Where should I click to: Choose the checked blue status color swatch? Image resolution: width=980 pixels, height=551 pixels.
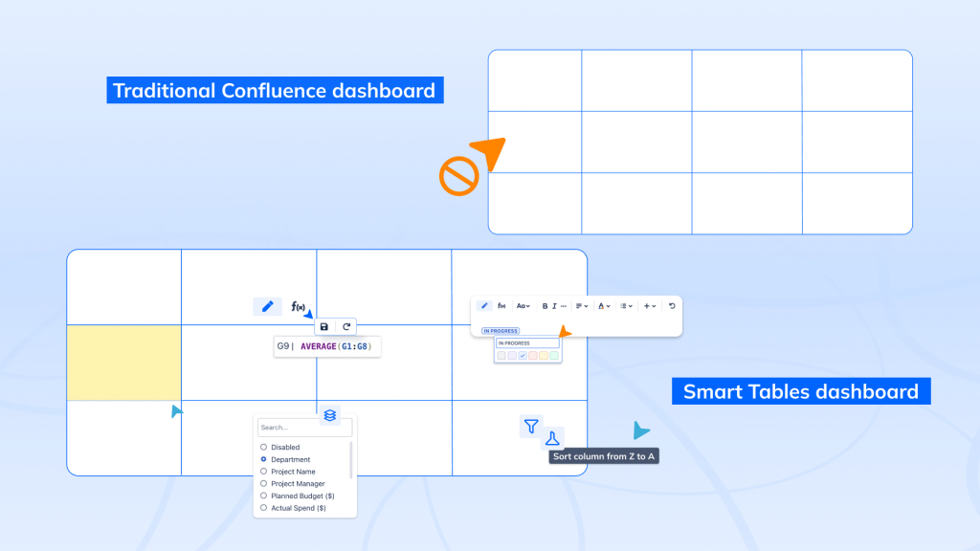(x=523, y=356)
